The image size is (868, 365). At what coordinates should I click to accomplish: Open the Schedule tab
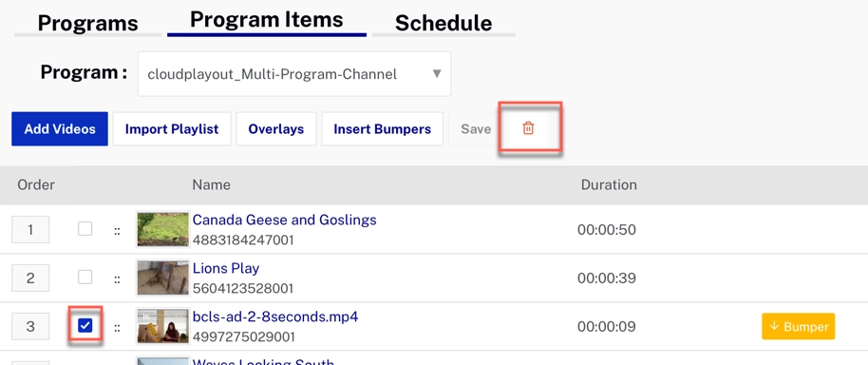coord(443,24)
